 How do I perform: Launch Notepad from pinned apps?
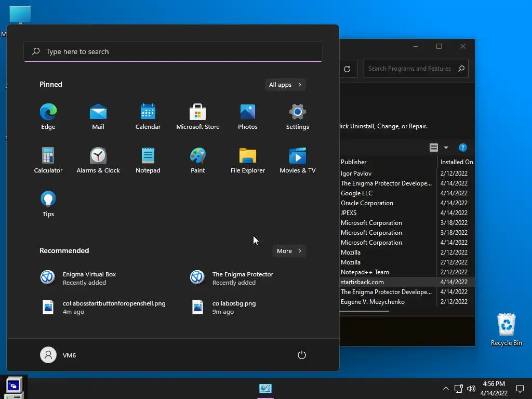(x=148, y=161)
